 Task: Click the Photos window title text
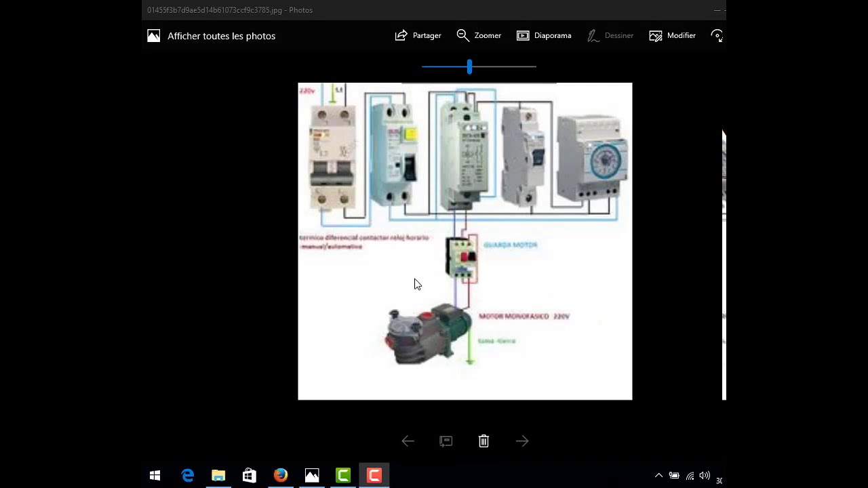pos(230,10)
